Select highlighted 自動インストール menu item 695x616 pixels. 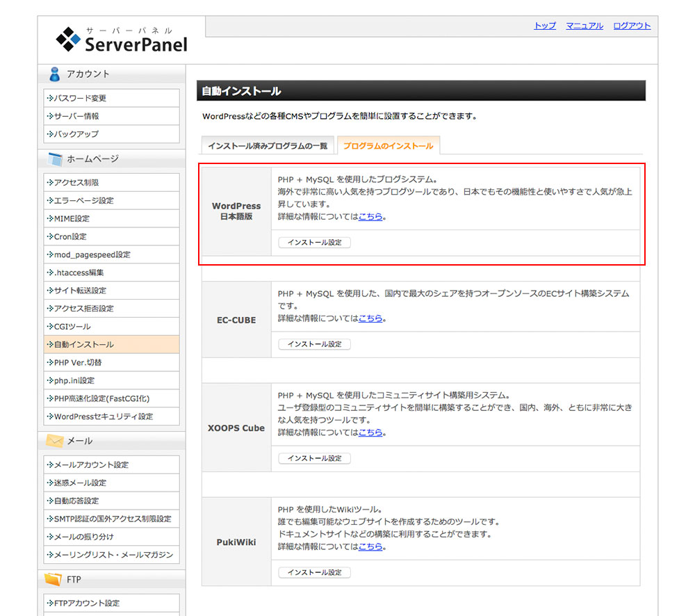[112, 345]
